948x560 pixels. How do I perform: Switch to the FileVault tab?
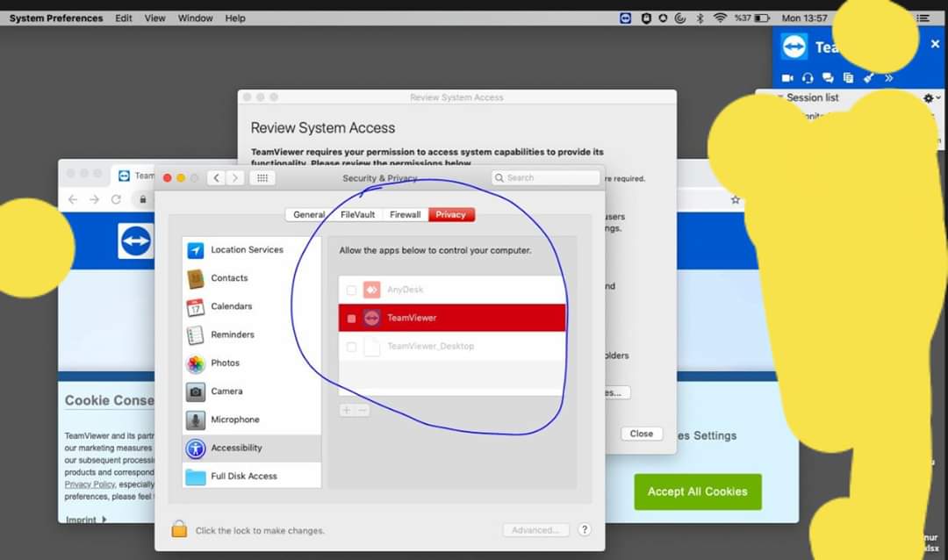pos(357,215)
